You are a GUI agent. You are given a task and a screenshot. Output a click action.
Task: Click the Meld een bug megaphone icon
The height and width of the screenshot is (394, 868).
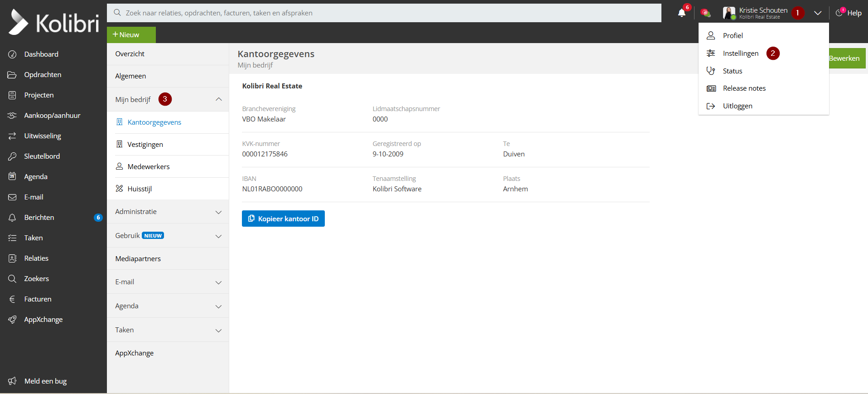[12, 381]
